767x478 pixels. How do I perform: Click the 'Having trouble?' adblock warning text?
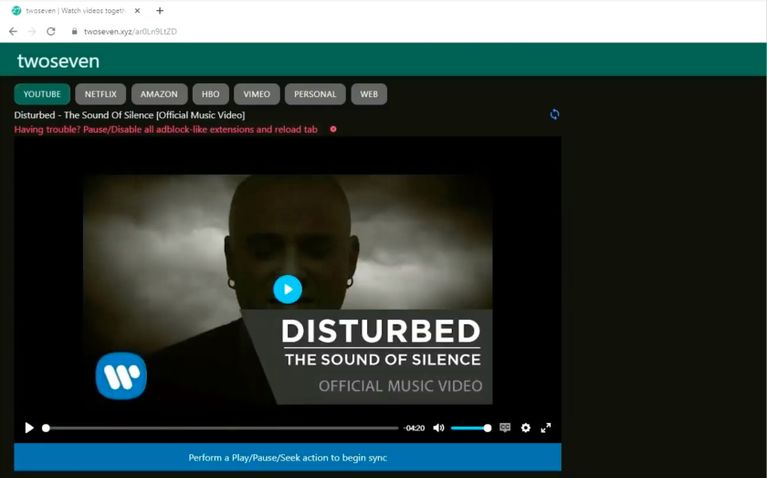[166, 129]
